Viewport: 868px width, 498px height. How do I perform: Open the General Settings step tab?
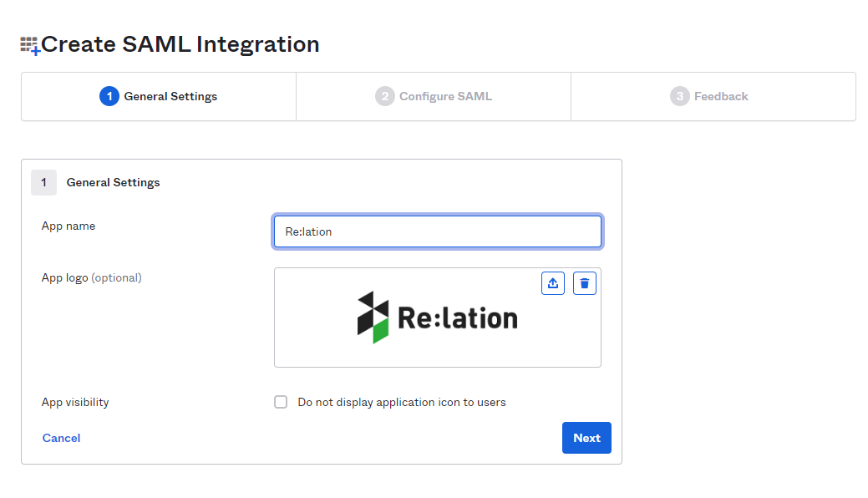pos(159,96)
